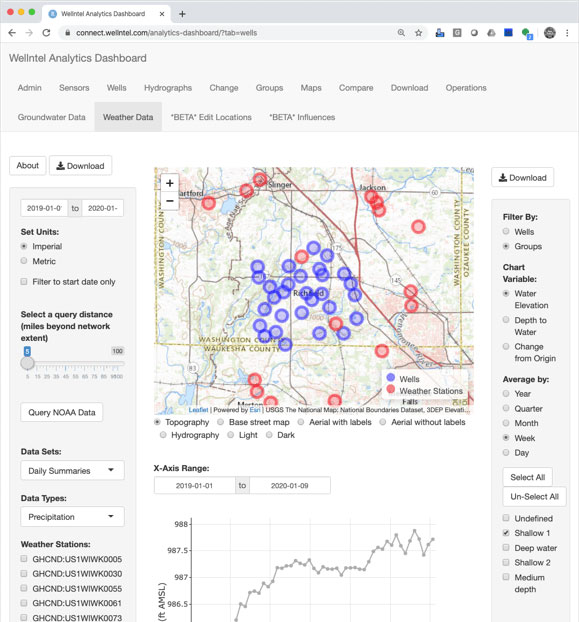579x622 pixels.
Task: Switch to the Hydrographs tab
Action: point(168,88)
